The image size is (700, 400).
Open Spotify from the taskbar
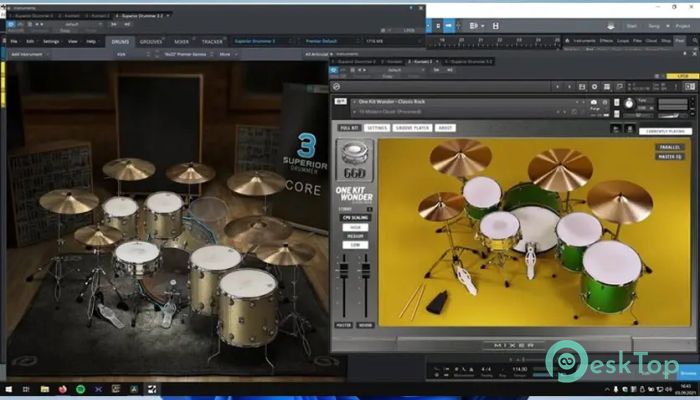(x=80, y=389)
